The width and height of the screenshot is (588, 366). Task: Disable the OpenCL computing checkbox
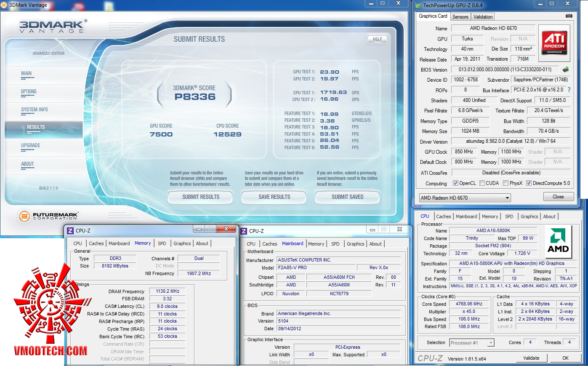coord(455,183)
